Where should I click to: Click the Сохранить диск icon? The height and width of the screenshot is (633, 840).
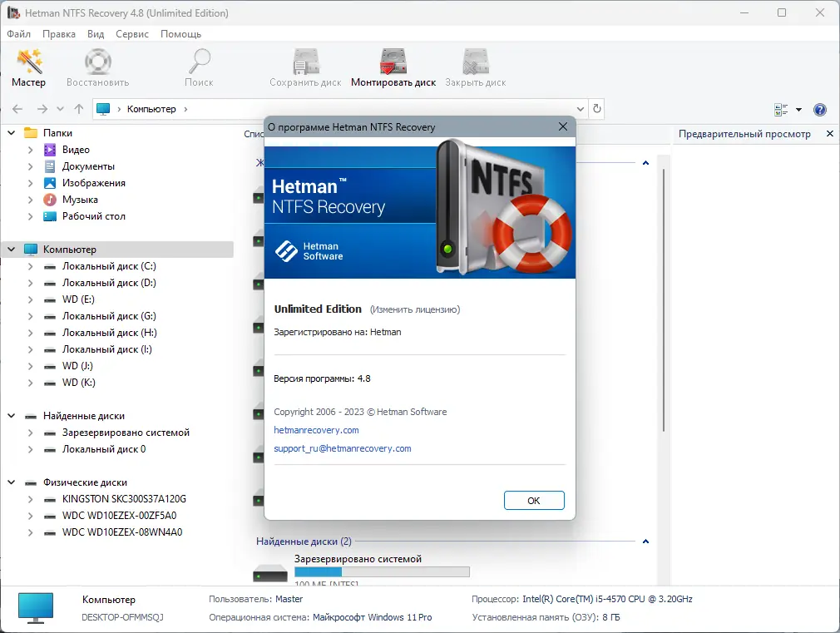click(306, 62)
